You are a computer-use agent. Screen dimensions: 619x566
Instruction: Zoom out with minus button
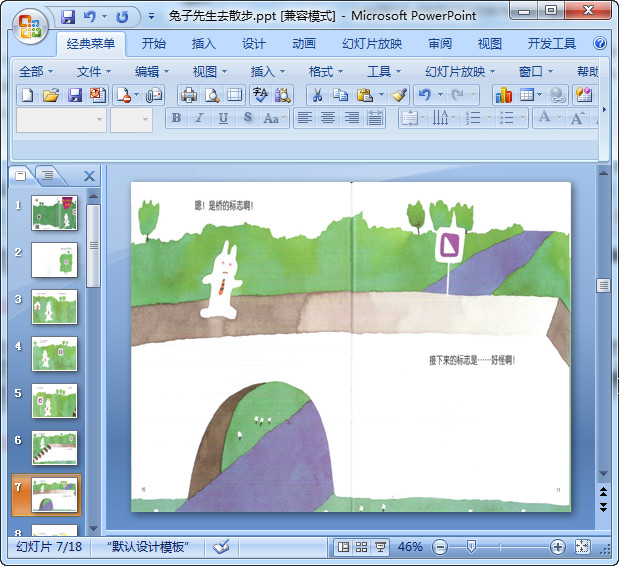click(440, 547)
